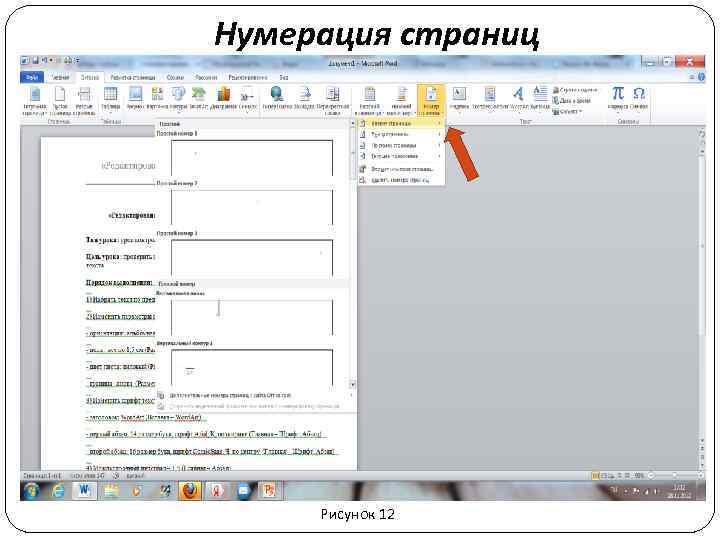Open the Shapes gallery icon
Screen dimensions: 720x540
click(179, 99)
